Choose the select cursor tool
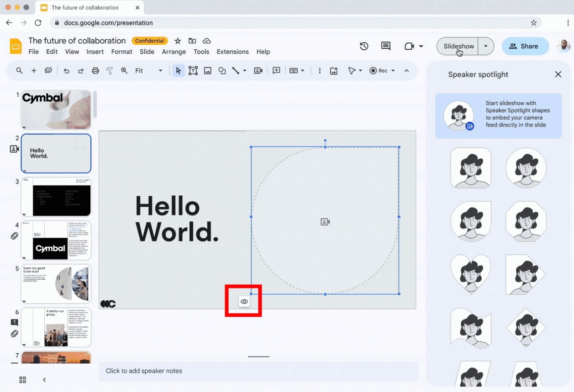This screenshot has width=574, height=392. click(x=179, y=71)
